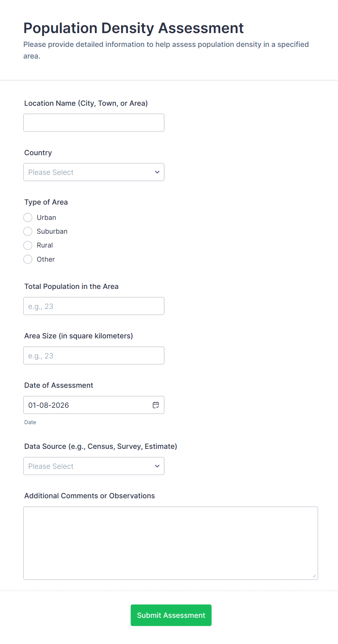This screenshot has width=338, height=644.
Task: Click the form description text
Action: coord(166,50)
